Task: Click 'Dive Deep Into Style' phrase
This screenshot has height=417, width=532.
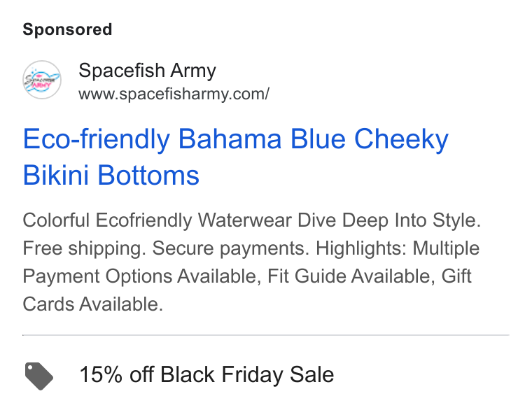Action: coord(387,220)
